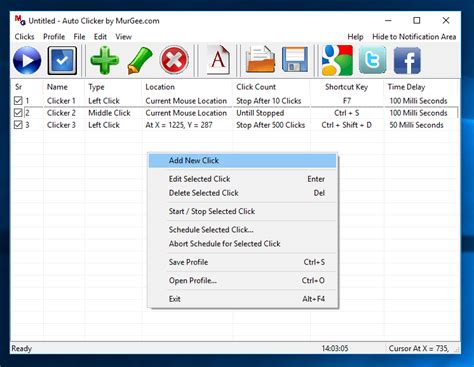Uncheck the checkbox for Clicker 2
The image size is (474, 367).
coord(18,113)
